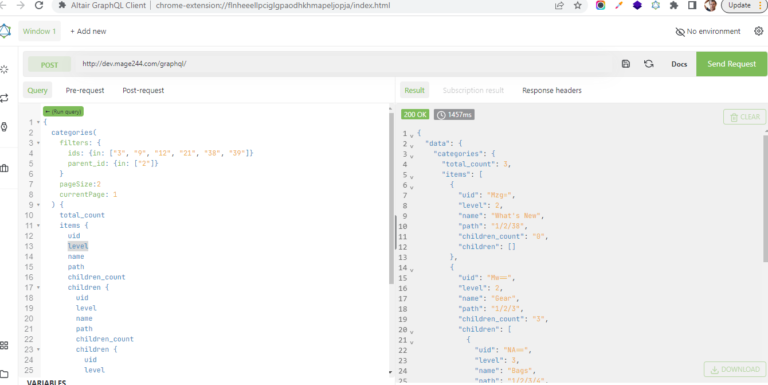
Task: Bookmark this page with the star icon
Action: click(577, 5)
